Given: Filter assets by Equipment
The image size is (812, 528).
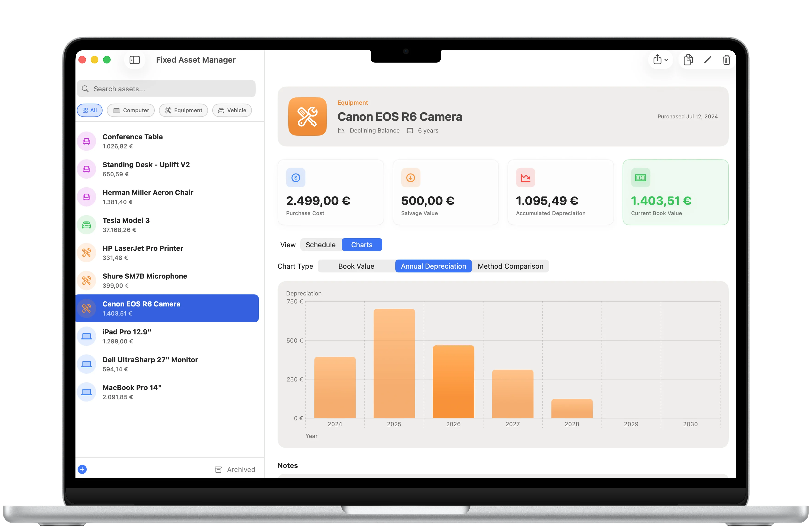Looking at the screenshot, I should pyautogui.click(x=184, y=110).
